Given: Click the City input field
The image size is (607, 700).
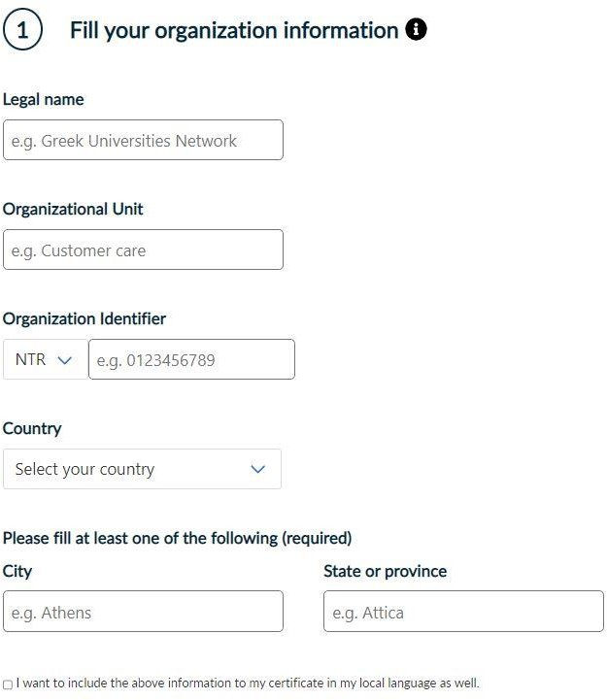Looking at the screenshot, I should click(143, 613).
